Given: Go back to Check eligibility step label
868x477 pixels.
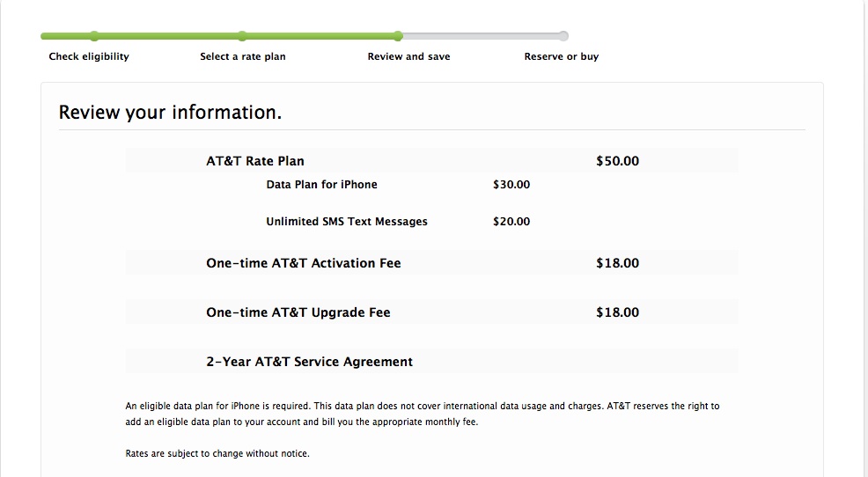Looking at the screenshot, I should (89, 56).
